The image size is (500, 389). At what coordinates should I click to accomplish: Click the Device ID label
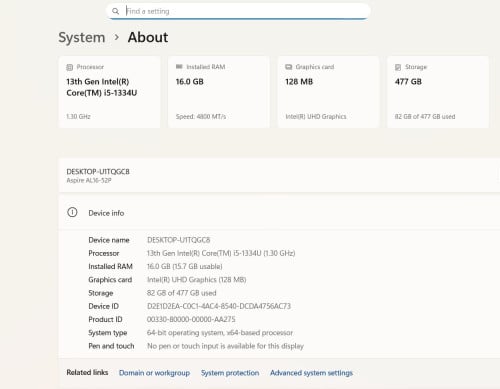pyautogui.click(x=103, y=306)
